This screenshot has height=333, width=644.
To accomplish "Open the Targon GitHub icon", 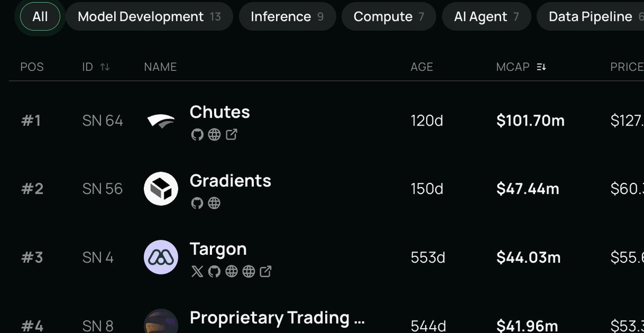I will (x=214, y=271).
